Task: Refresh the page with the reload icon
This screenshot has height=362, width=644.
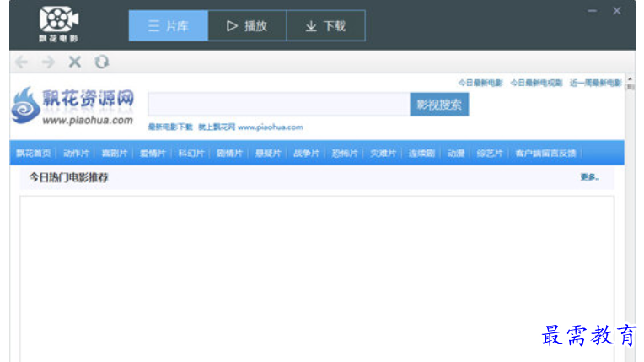Action: [x=102, y=62]
